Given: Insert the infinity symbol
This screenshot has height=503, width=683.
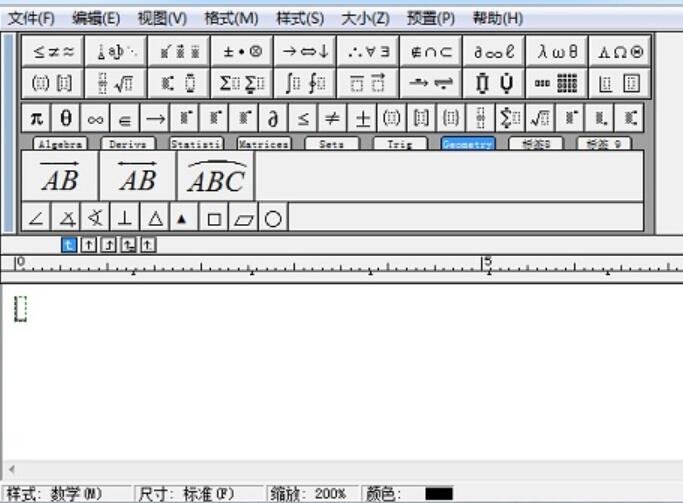Looking at the screenshot, I should (95, 119).
